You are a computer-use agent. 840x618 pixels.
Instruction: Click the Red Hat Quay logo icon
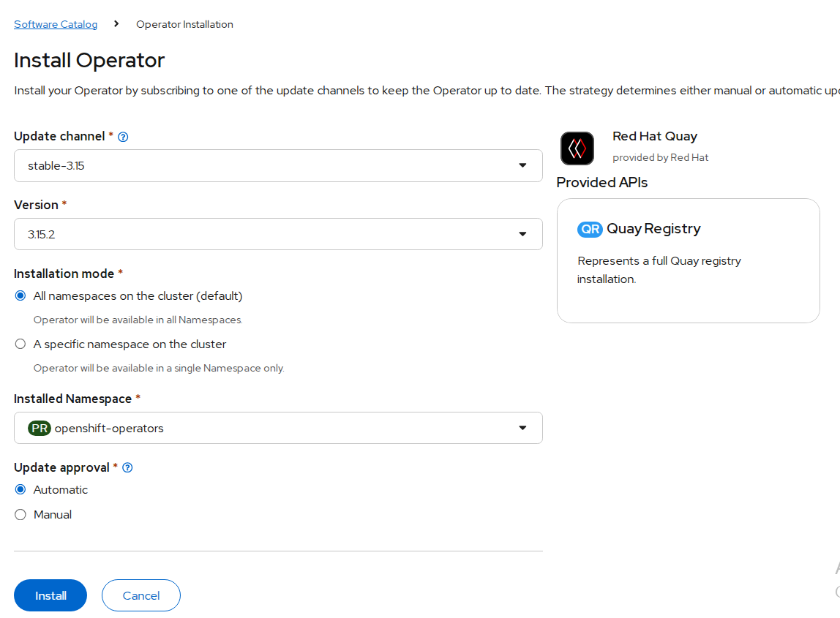point(577,148)
